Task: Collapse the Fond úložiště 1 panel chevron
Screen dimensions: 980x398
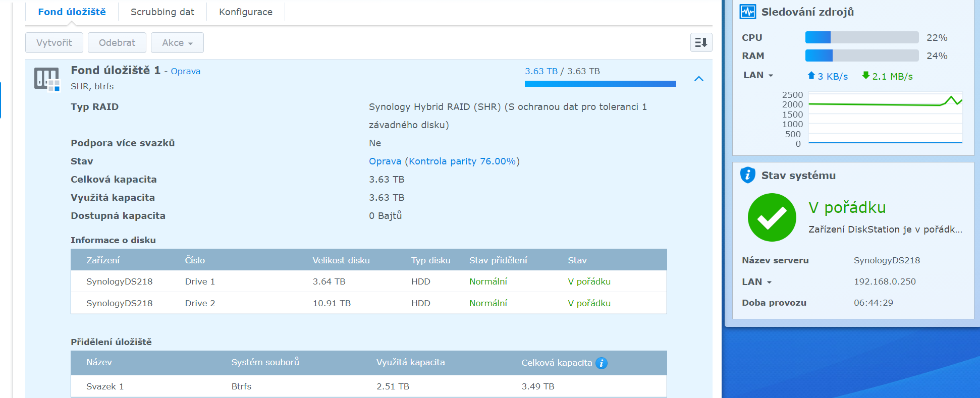Action: pyautogui.click(x=698, y=79)
